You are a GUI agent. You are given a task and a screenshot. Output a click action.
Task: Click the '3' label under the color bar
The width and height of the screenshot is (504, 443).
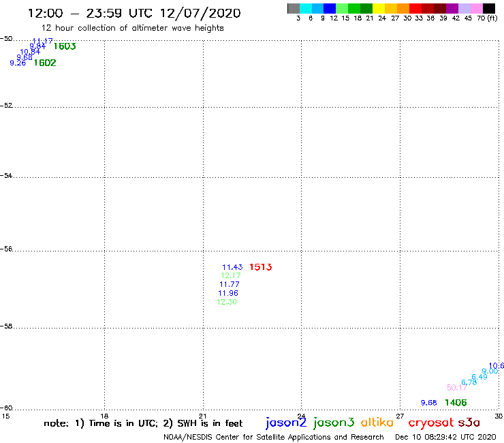point(298,18)
